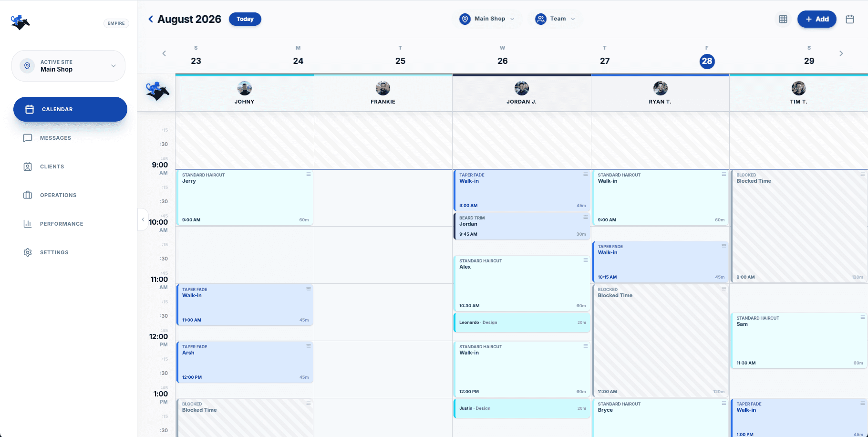The height and width of the screenshot is (437, 868).
Task: Open the Team filter dropdown
Action: (555, 19)
